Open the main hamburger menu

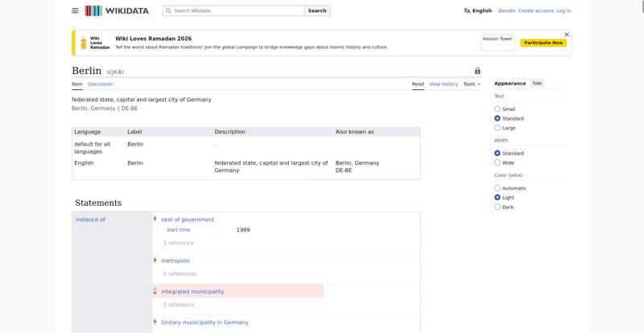[x=75, y=10]
